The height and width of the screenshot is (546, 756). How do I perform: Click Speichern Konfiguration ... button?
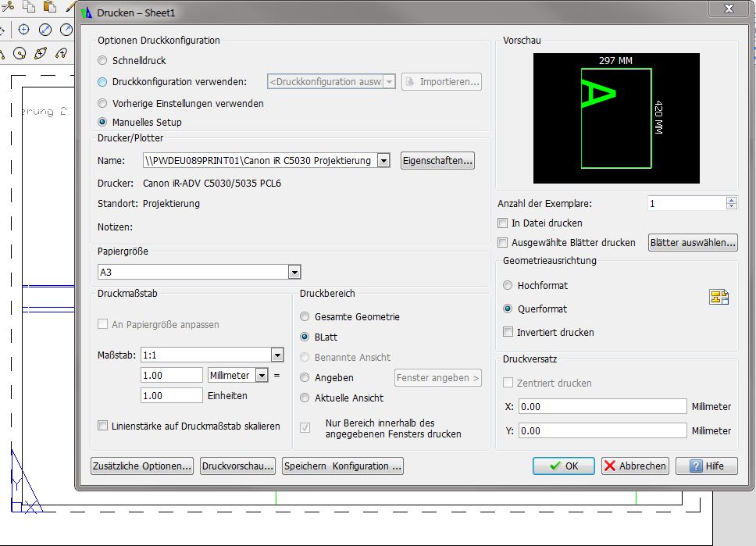pyautogui.click(x=343, y=466)
